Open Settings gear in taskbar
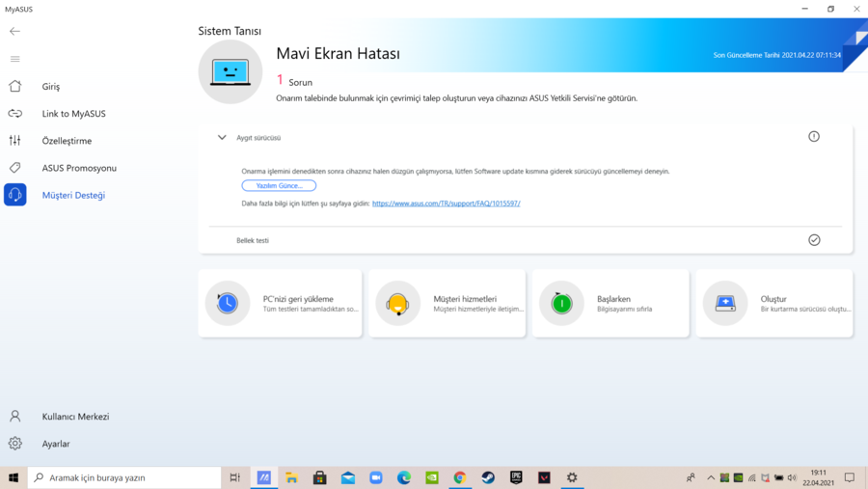 [572, 477]
